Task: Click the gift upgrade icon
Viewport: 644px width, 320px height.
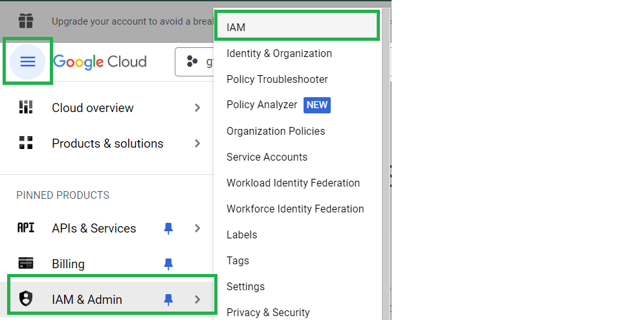Action: point(26,21)
